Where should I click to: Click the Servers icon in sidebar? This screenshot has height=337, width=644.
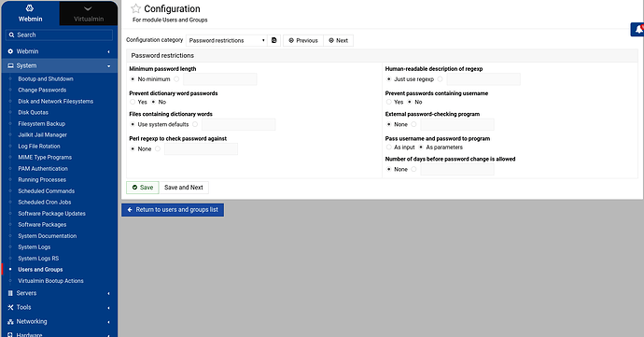(x=10, y=293)
